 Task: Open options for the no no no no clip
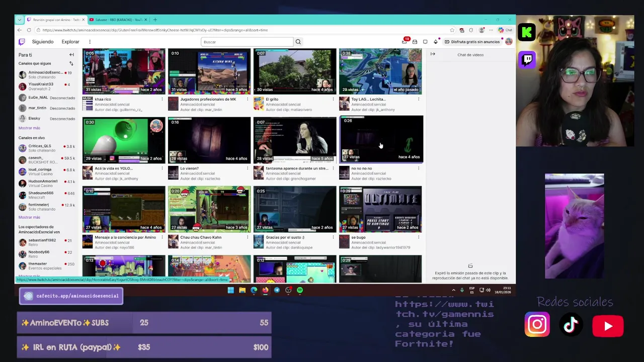pos(419,168)
